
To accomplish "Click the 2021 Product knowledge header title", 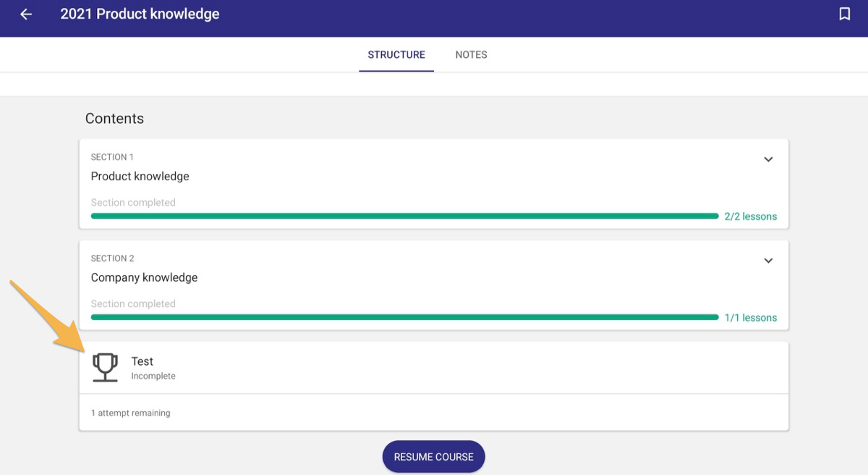I will (140, 14).
